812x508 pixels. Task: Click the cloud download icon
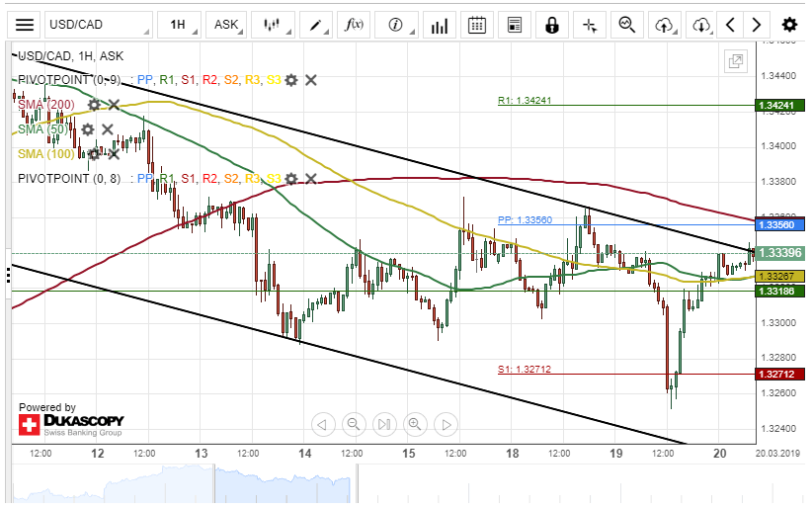click(x=701, y=25)
